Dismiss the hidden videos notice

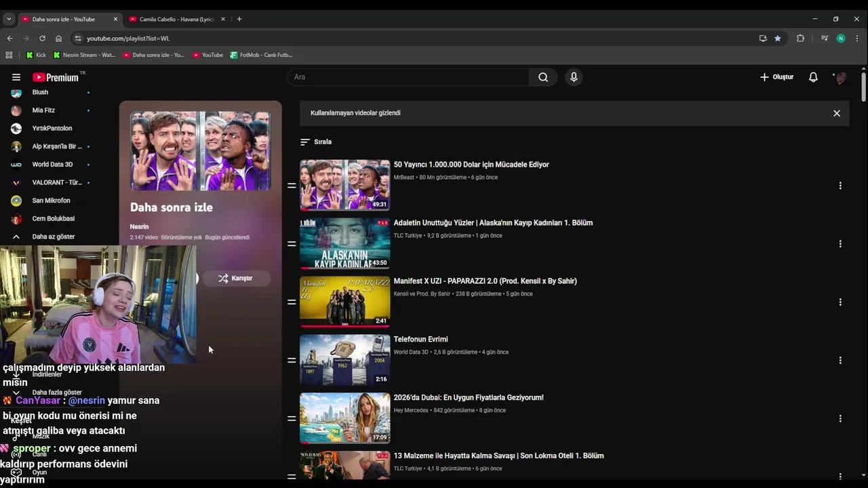tap(837, 113)
